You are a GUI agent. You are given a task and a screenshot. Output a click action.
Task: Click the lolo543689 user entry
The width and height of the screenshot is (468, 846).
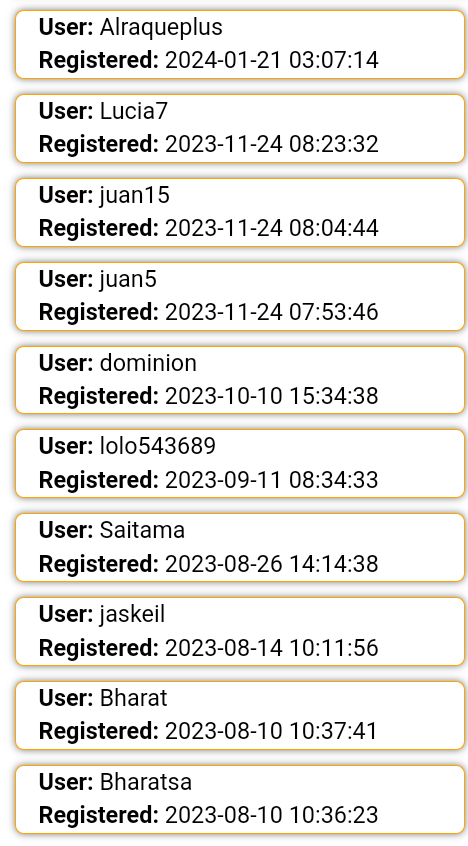pos(240,463)
